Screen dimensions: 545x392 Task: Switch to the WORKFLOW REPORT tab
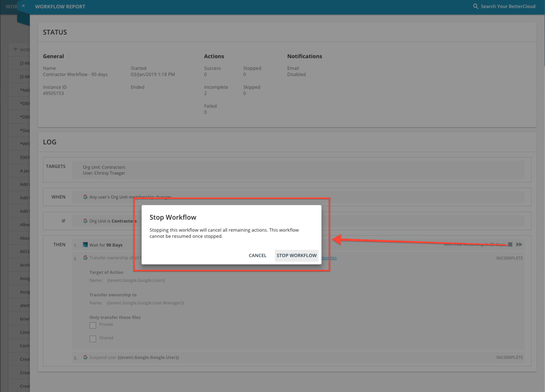pyautogui.click(x=60, y=6)
